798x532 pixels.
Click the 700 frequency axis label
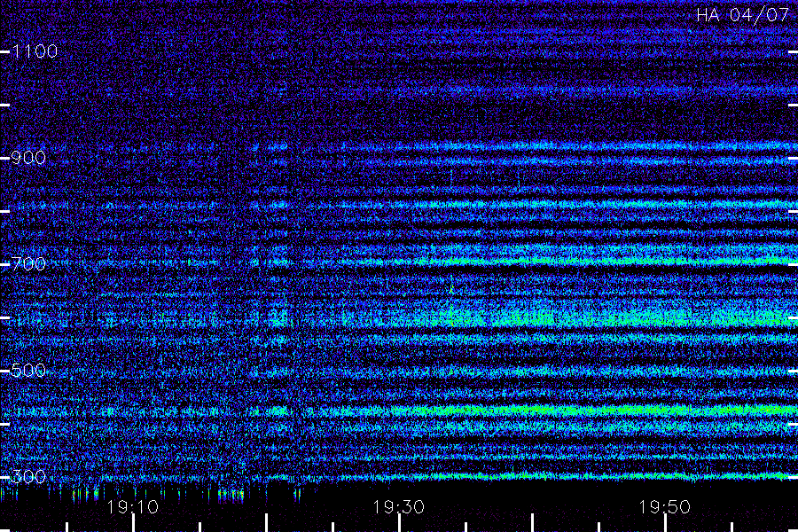[28, 264]
